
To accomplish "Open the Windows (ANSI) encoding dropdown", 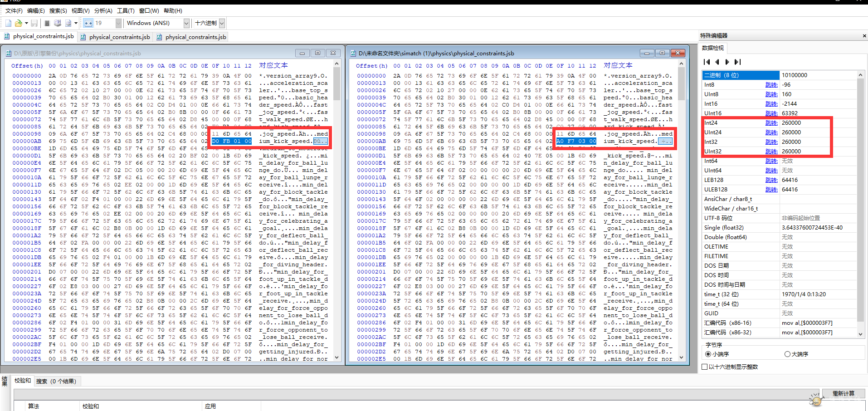I will click(186, 23).
